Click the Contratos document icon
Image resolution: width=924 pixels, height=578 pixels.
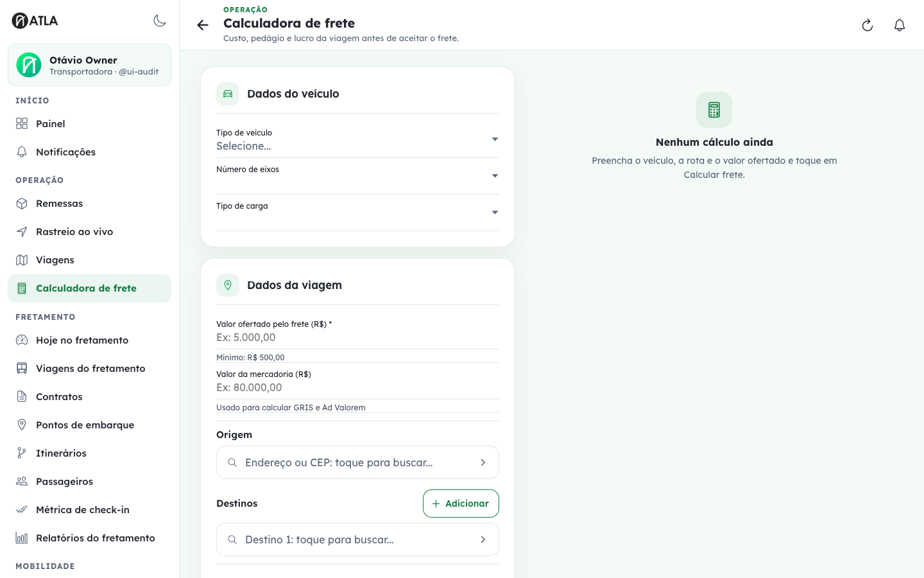click(x=22, y=397)
